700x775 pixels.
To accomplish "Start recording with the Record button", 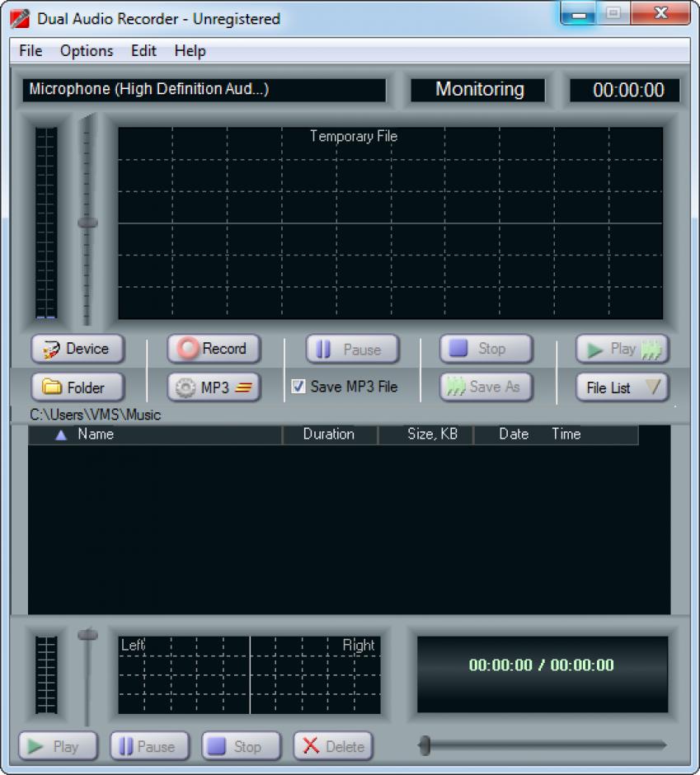I will (x=214, y=349).
